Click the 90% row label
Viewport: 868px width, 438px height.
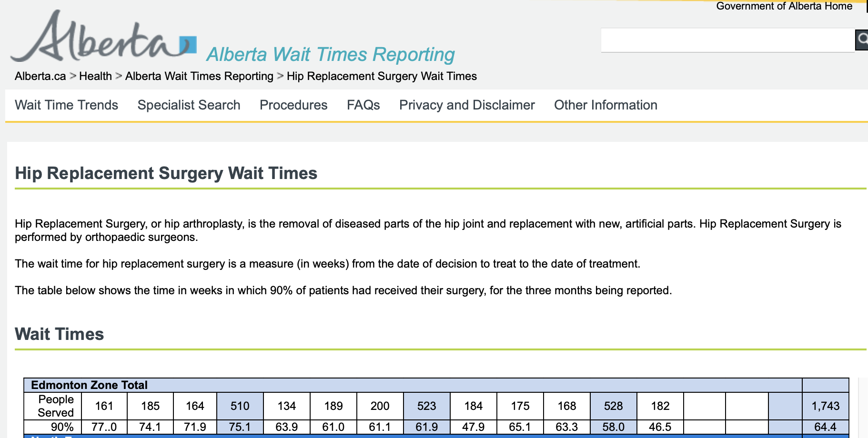[x=53, y=427]
